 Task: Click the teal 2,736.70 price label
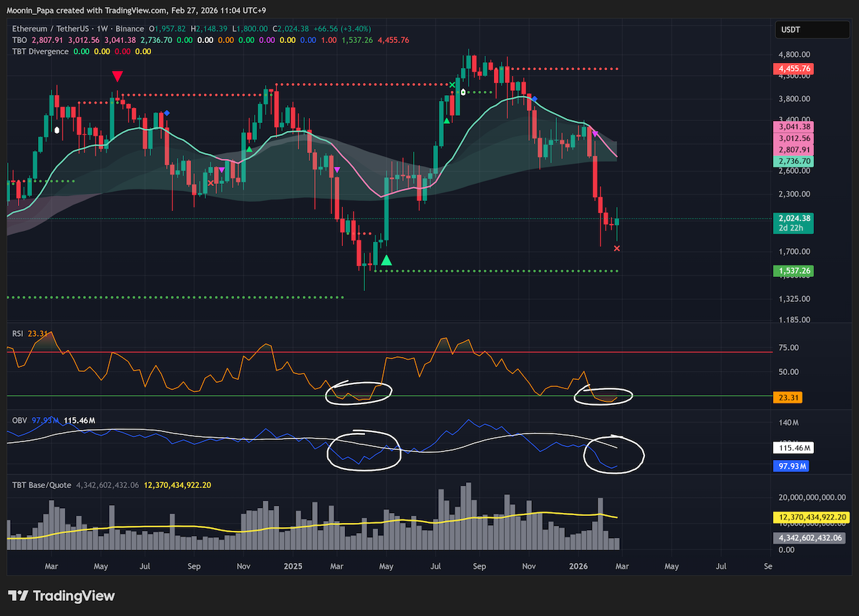[792, 161]
